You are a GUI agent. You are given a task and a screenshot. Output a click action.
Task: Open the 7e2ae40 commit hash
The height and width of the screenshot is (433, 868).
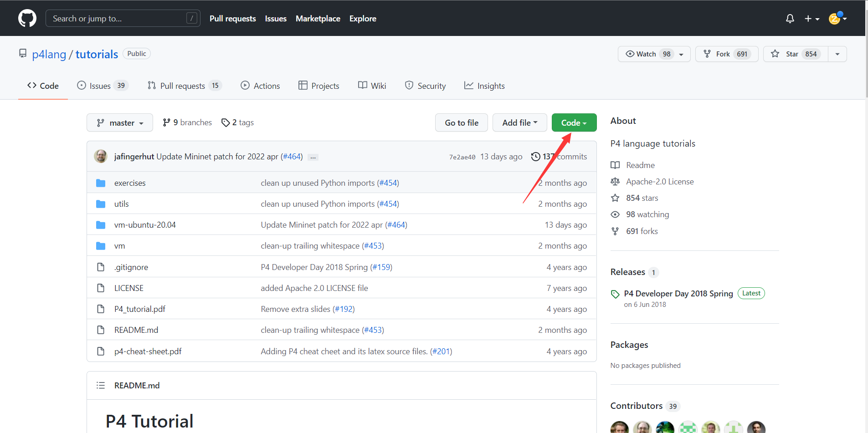click(462, 157)
